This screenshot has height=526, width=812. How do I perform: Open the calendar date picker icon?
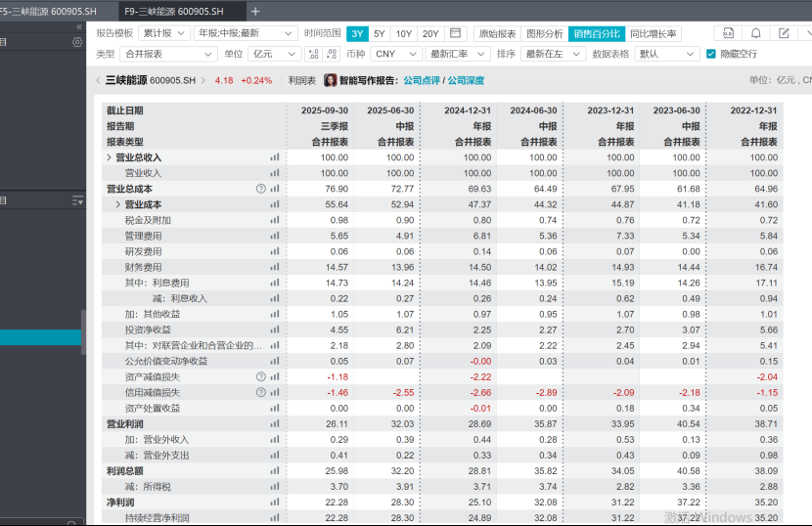pos(455,33)
